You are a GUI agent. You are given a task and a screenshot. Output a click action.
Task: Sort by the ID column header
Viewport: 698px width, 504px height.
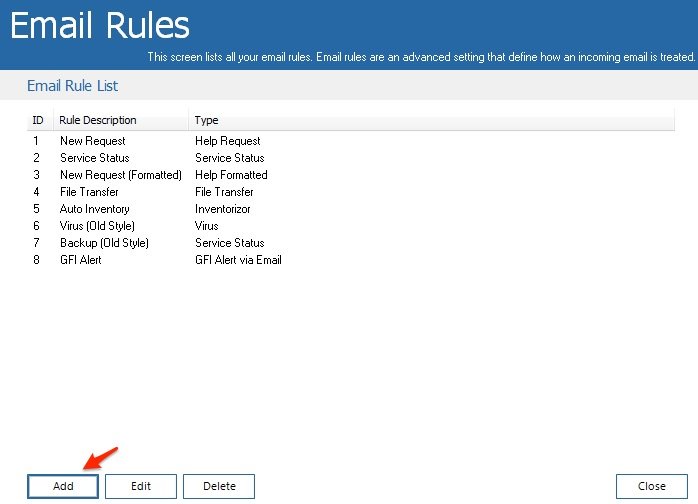[x=38, y=120]
